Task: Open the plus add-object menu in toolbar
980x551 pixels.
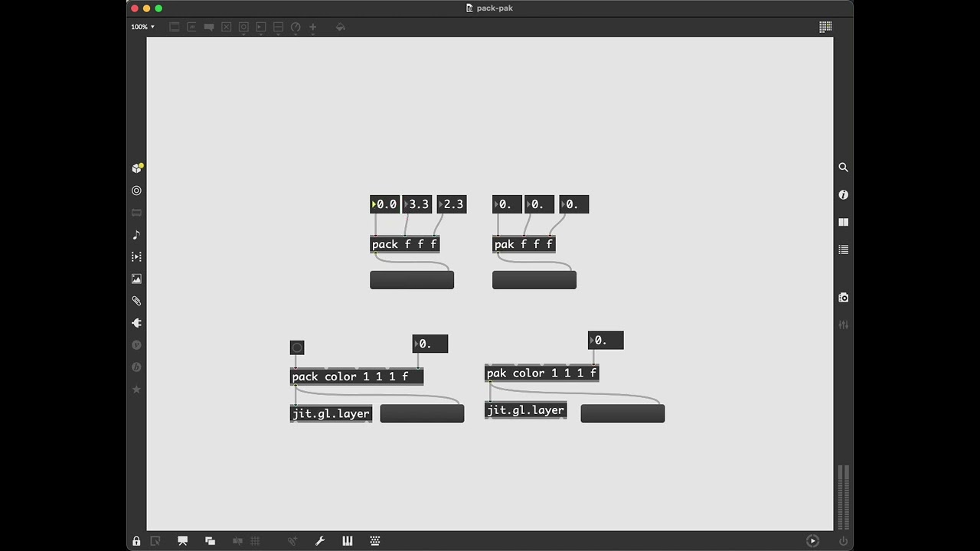Action: point(312,27)
